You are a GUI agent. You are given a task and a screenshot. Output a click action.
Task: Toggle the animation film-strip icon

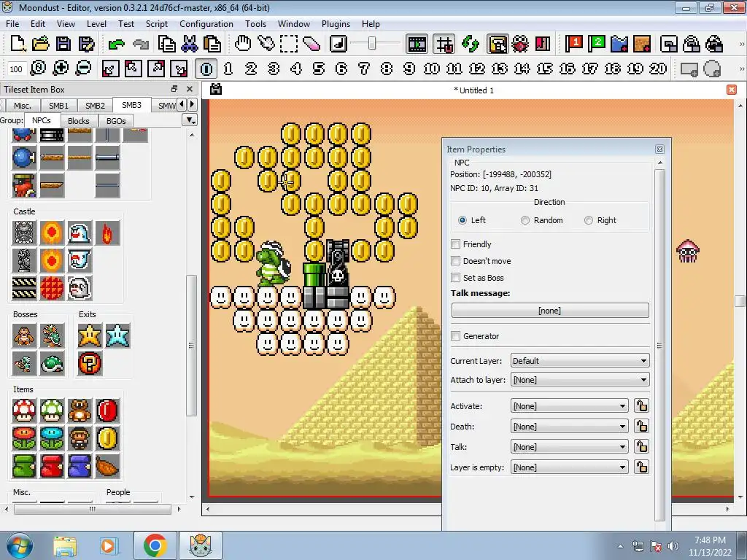[x=417, y=44]
